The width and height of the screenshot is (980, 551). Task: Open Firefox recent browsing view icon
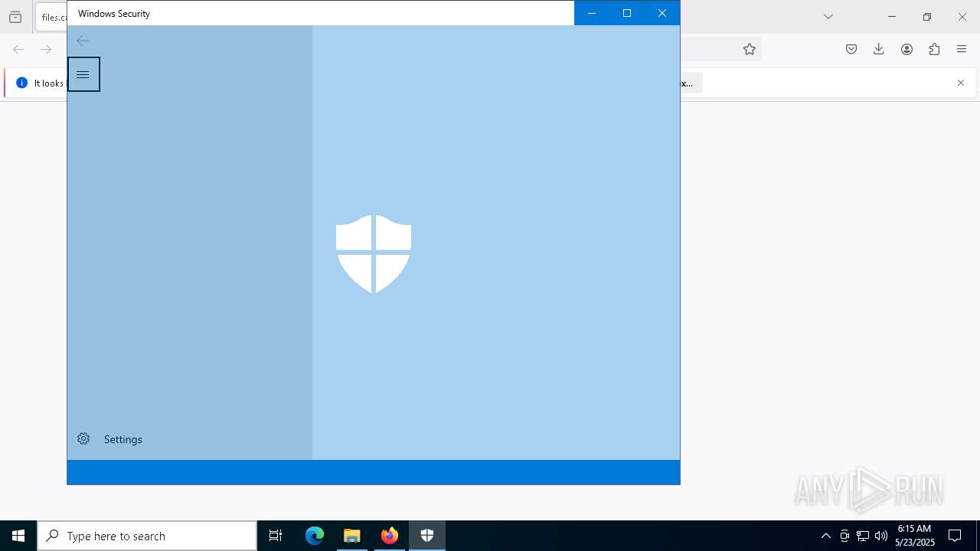15,17
